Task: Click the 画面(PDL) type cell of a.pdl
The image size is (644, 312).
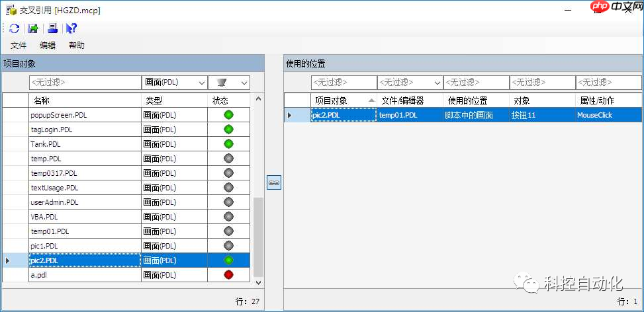Action: (175, 275)
